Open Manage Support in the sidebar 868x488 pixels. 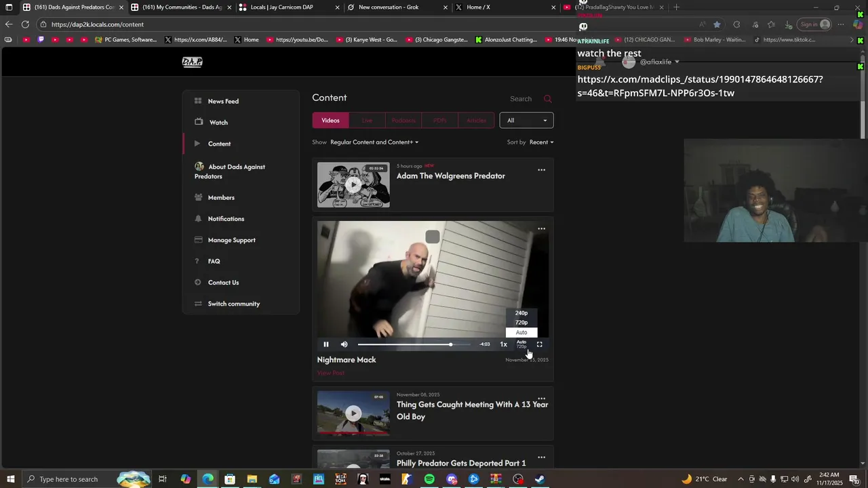[x=231, y=240]
